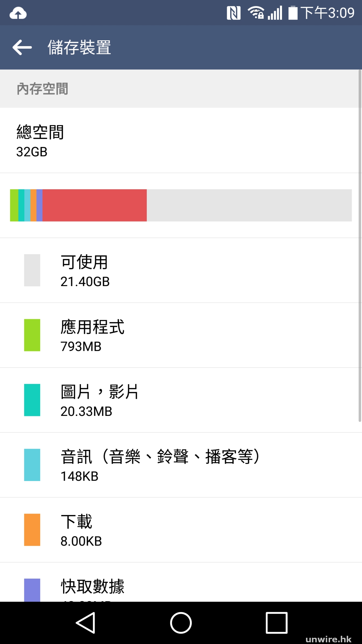Open the 應用程式 793MB storage entry
The image size is (362, 644).
pos(181,335)
